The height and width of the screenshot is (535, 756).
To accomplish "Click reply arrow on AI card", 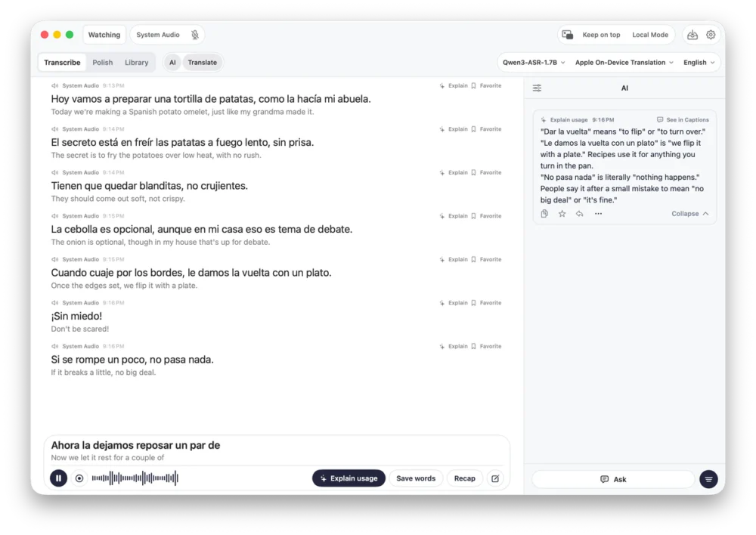I will pyautogui.click(x=580, y=214).
